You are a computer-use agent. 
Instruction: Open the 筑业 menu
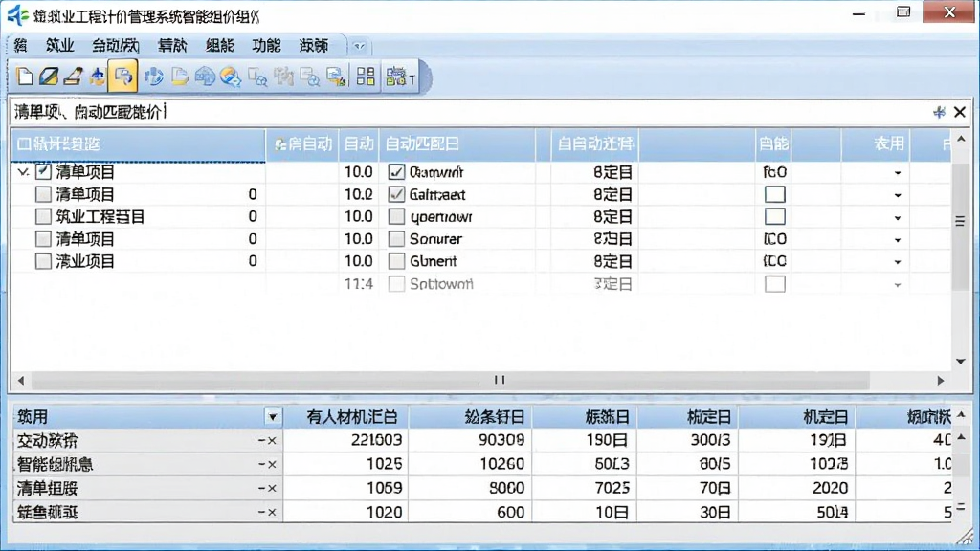60,46
